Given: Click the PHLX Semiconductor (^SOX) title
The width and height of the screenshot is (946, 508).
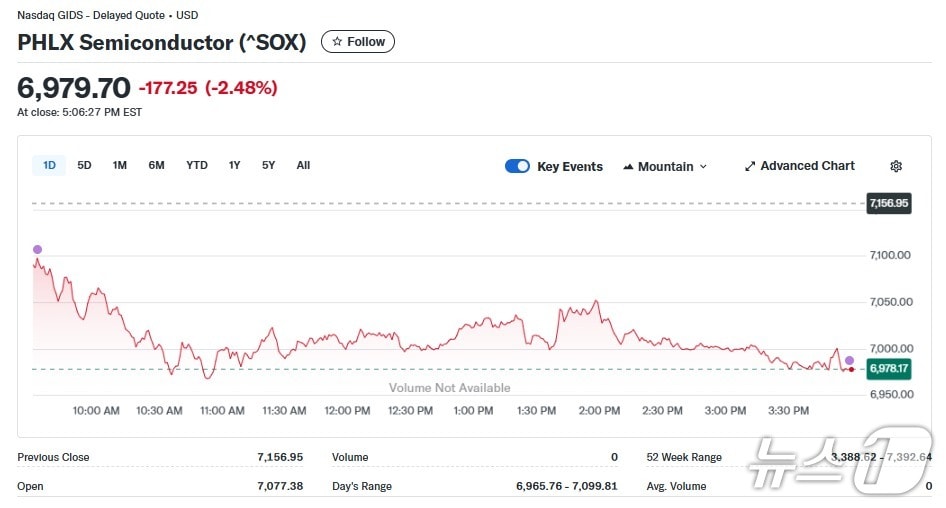Looking at the screenshot, I should [x=162, y=42].
